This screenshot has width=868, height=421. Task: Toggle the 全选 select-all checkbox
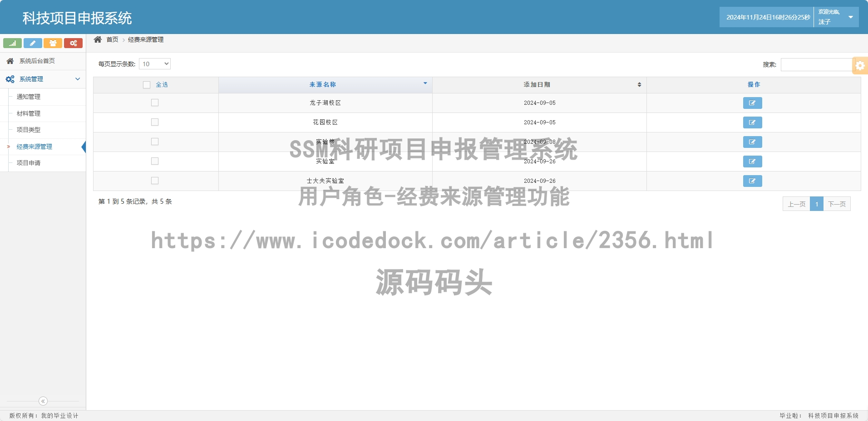147,85
